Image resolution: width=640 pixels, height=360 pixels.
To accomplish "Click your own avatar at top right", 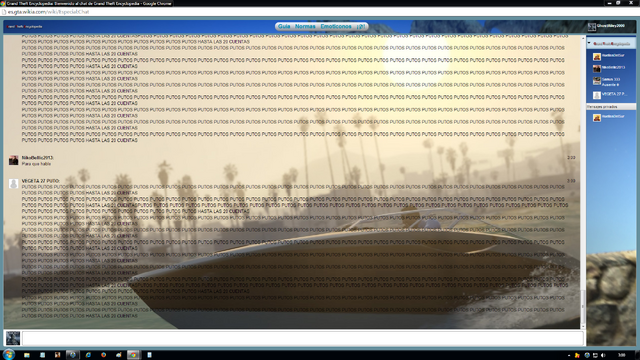I will tap(592, 27).
